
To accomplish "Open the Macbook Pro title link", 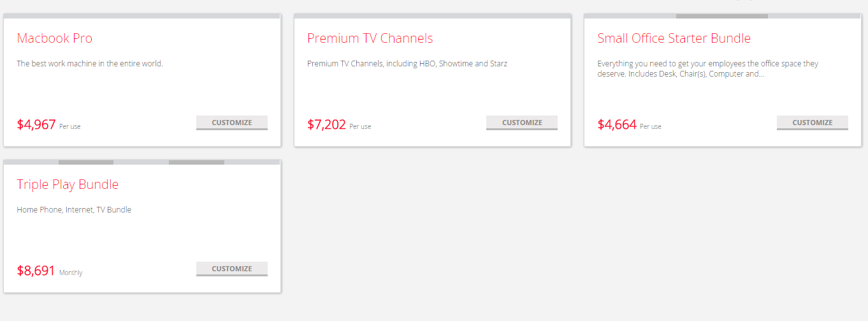I will tap(55, 38).
